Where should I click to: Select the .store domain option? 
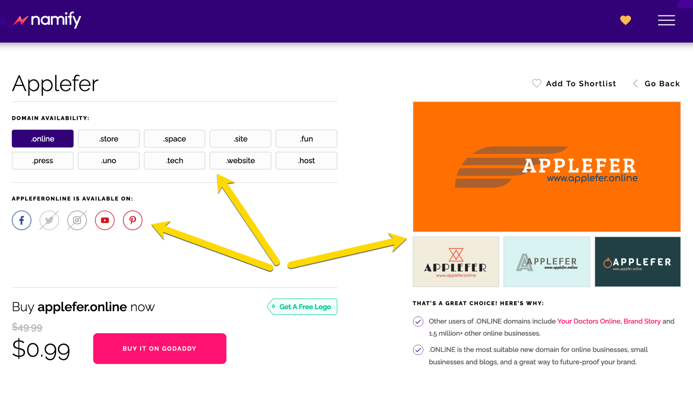pos(109,139)
